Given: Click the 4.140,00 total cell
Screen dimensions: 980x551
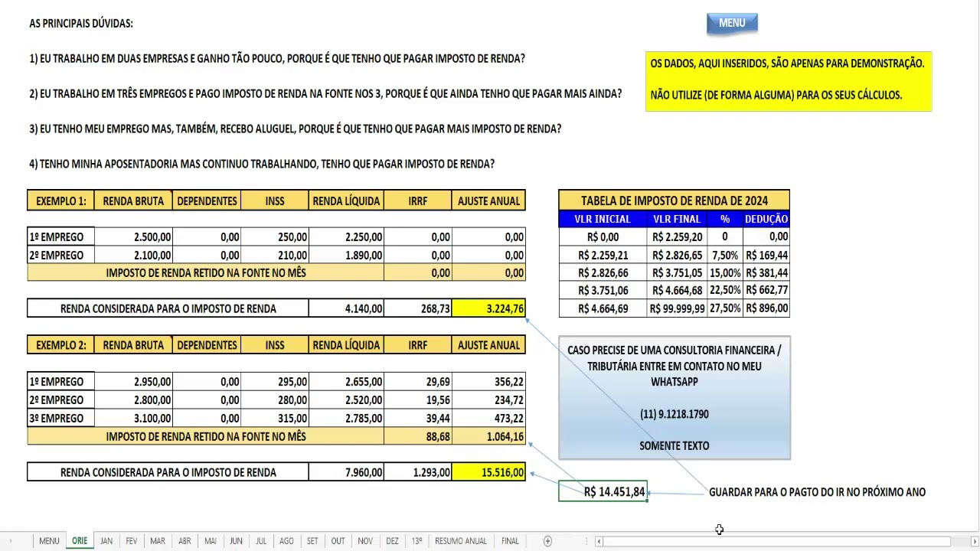Looking at the screenshot, I should pyautogui.click(x=346, y=308).
